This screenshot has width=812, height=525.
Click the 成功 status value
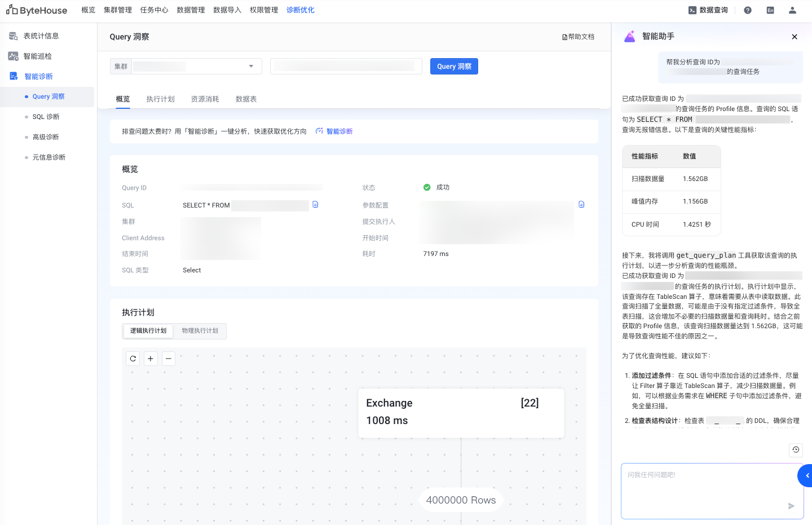(436, 187)
